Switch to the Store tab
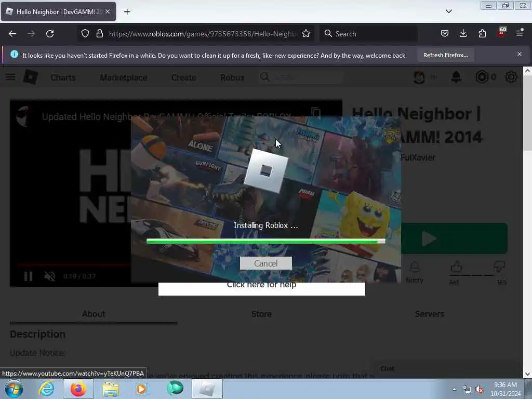 click(x=261, y=314)
